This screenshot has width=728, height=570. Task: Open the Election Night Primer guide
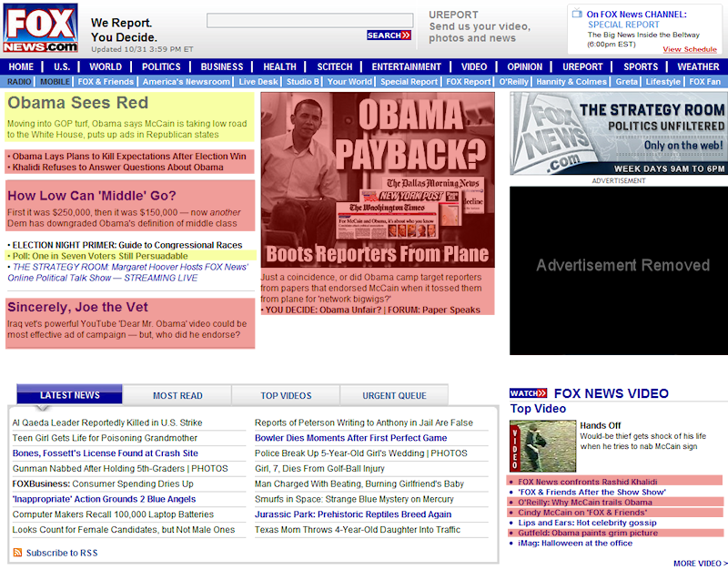(127, 245)
